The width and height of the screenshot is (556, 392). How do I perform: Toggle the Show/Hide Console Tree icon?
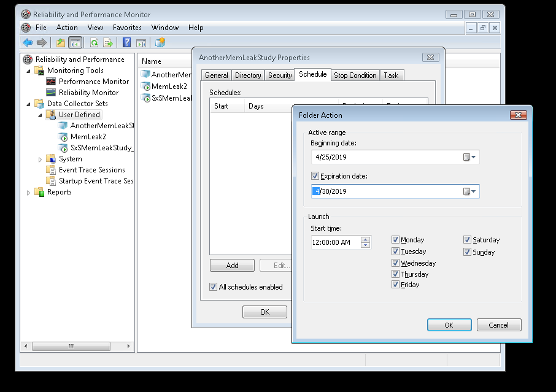tap(75, 42)
